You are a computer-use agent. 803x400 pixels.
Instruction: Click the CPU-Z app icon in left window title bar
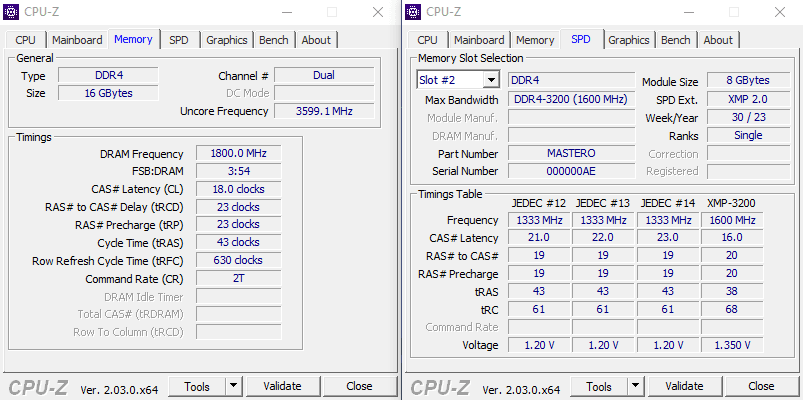(x=11, y=12)
